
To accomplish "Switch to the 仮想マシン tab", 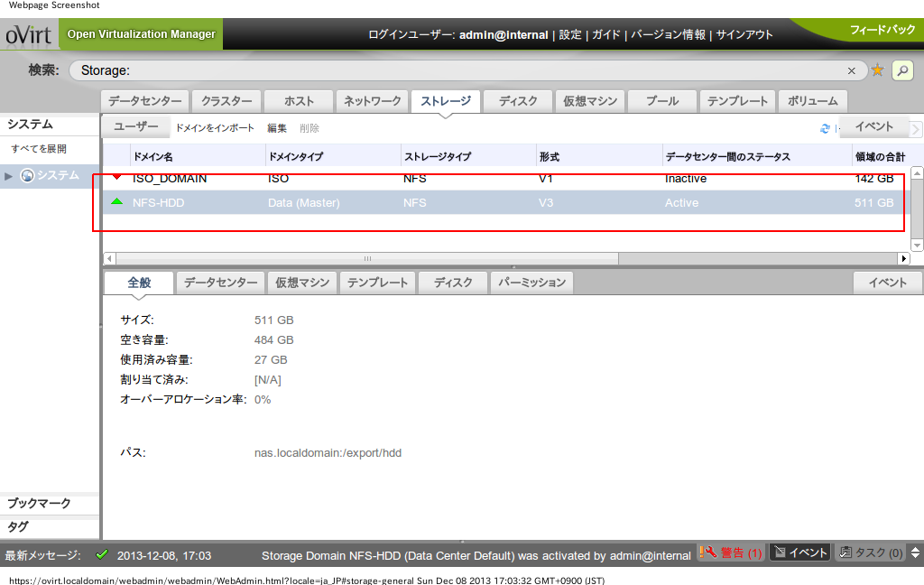I will coord(589,101).
